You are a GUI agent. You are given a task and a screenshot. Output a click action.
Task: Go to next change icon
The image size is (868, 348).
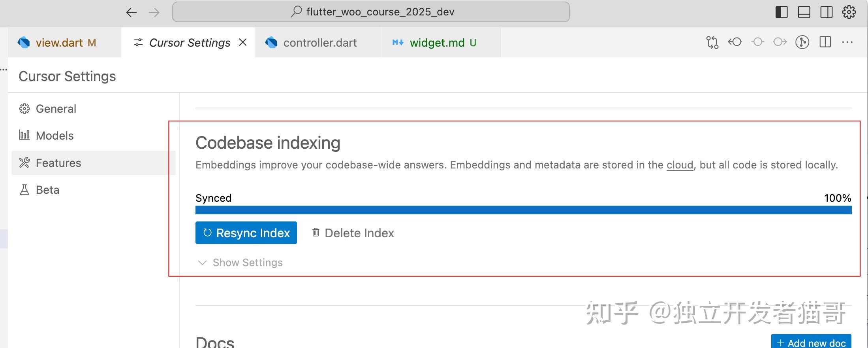click(x=780, y=42)
